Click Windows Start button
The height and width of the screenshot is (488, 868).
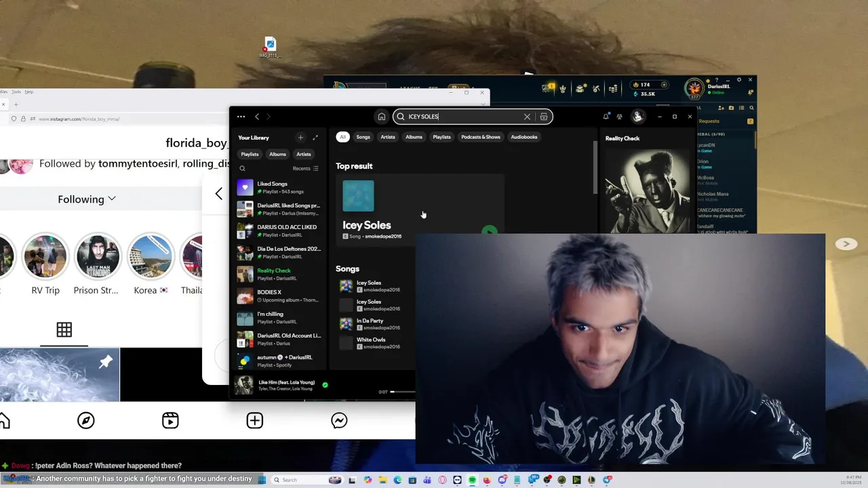point(261,480)
